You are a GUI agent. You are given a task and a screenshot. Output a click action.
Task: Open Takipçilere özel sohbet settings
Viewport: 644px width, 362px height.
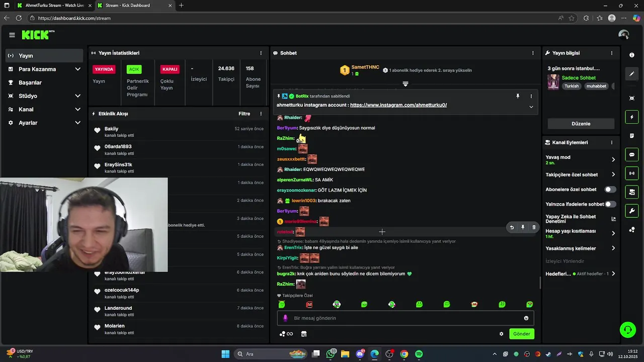(580, 174)
